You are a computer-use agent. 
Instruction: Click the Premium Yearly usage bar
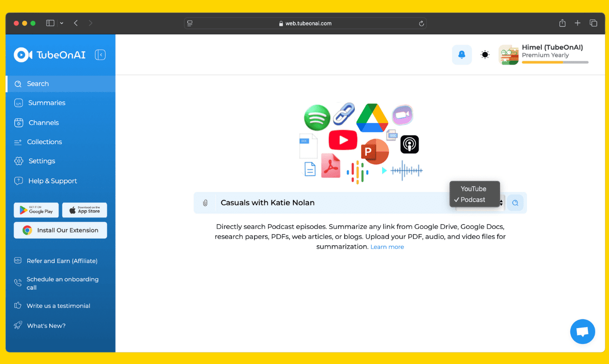click(555, 62)
